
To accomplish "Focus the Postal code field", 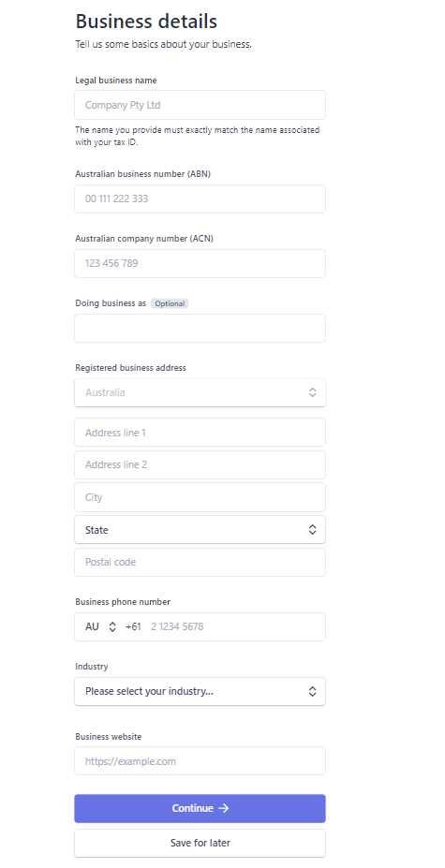I will [200, 563].
